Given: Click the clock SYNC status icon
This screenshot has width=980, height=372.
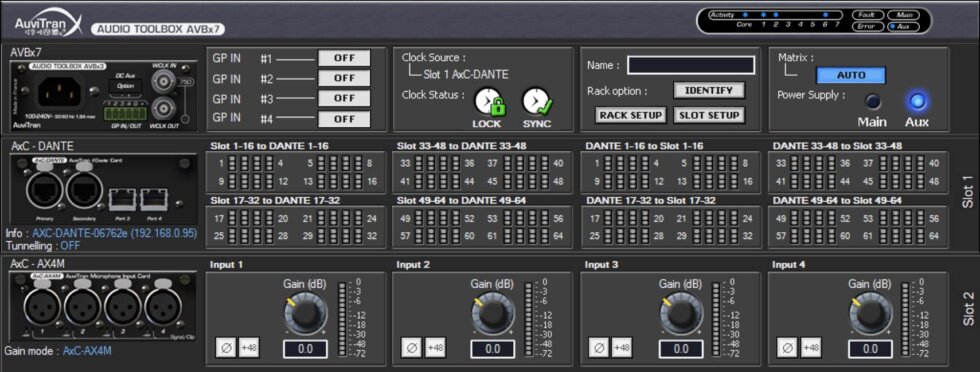Looking at the screenshot, I should (x=538, y=103).
